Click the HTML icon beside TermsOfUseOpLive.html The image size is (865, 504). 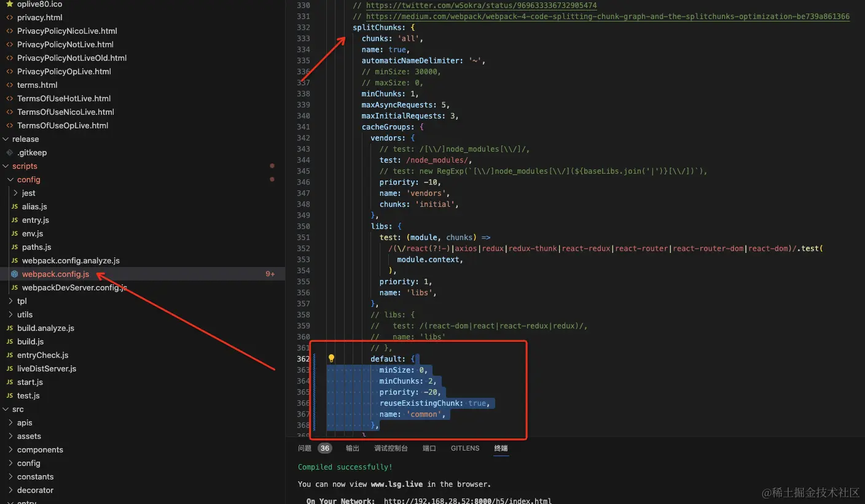pos(10,125)
